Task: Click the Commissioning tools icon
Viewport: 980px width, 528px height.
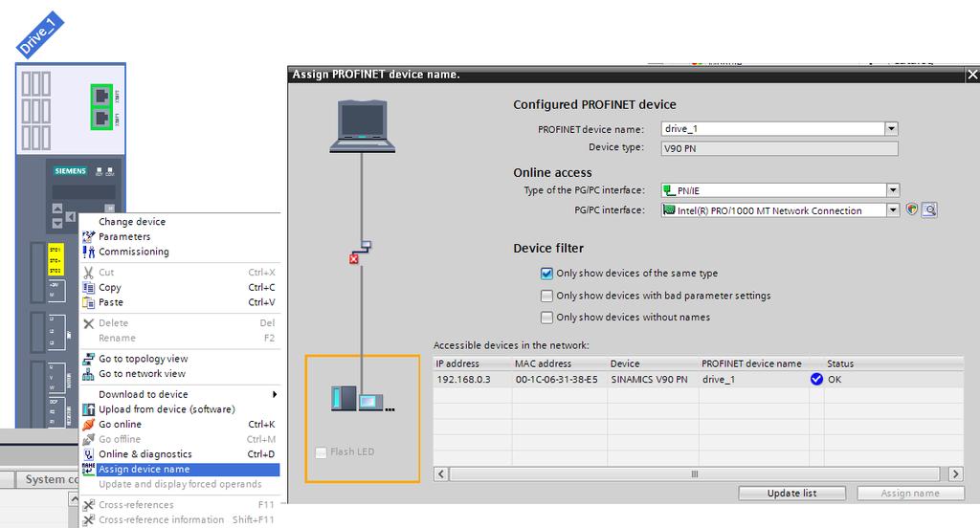Action: click(x=89, y=252)
